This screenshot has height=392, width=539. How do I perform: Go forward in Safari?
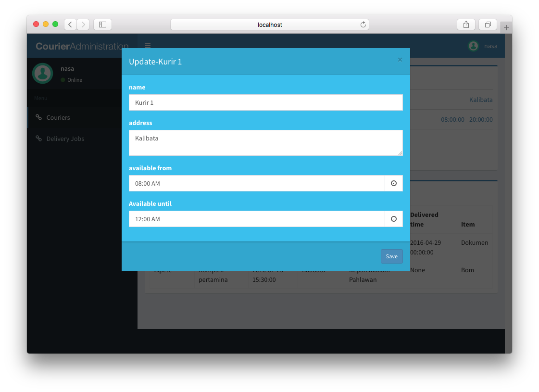(83, 25)
